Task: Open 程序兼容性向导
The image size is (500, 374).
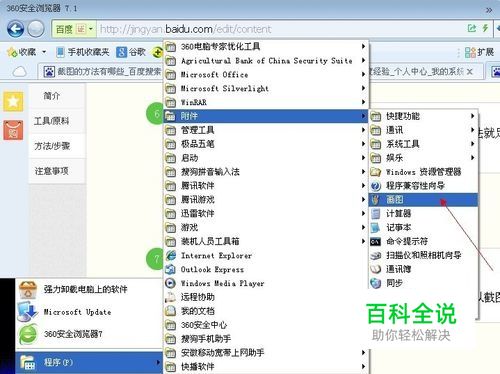Action: (423, 186)
